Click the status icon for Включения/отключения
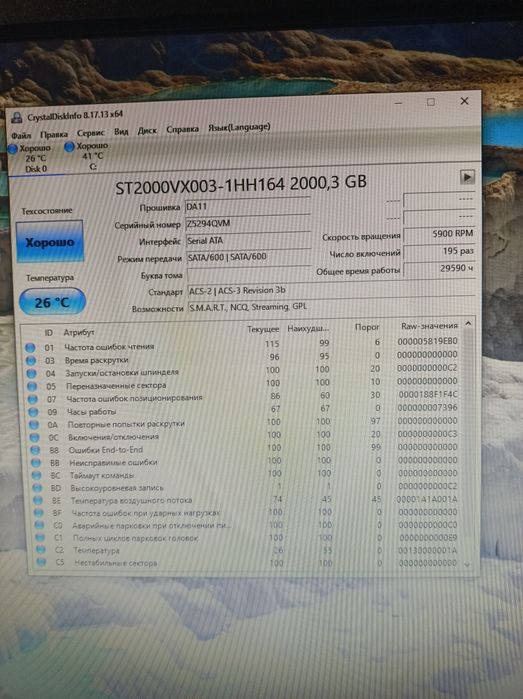Viewport: 523px width, 699px height. click(34, 438)
